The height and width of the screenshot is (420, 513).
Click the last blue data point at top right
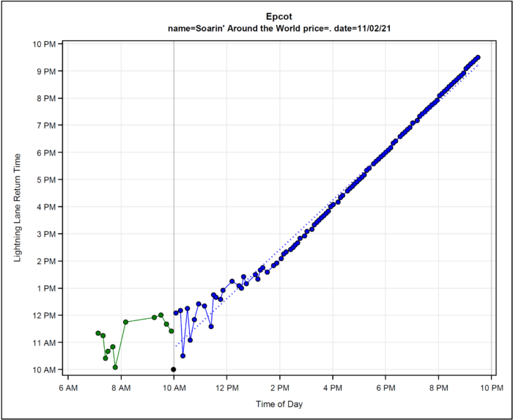(478, 57)
